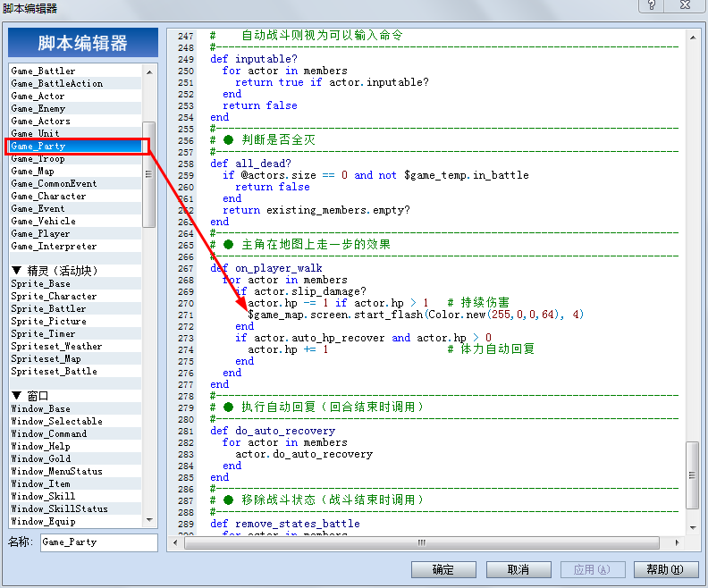Select Game_Party in script list

tap(75, 147)
